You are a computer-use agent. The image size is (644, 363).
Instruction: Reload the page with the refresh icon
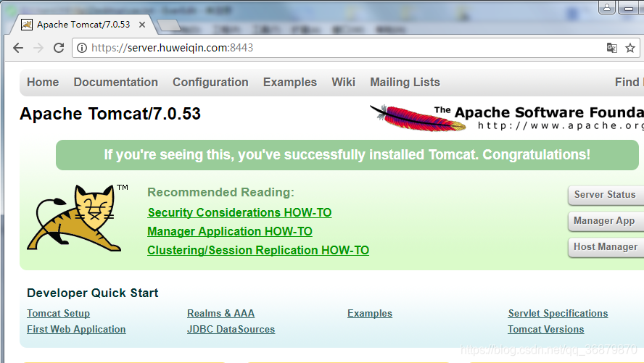[59, 48]
